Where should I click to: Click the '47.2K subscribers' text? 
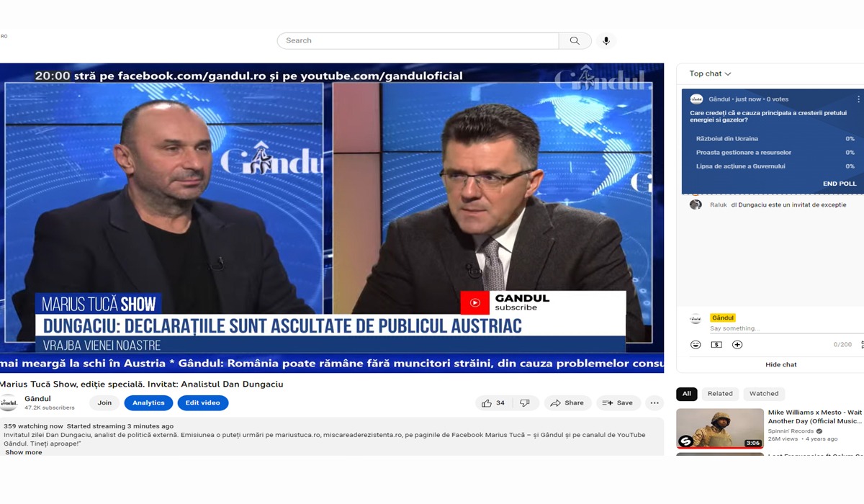[x=50, y=408]
